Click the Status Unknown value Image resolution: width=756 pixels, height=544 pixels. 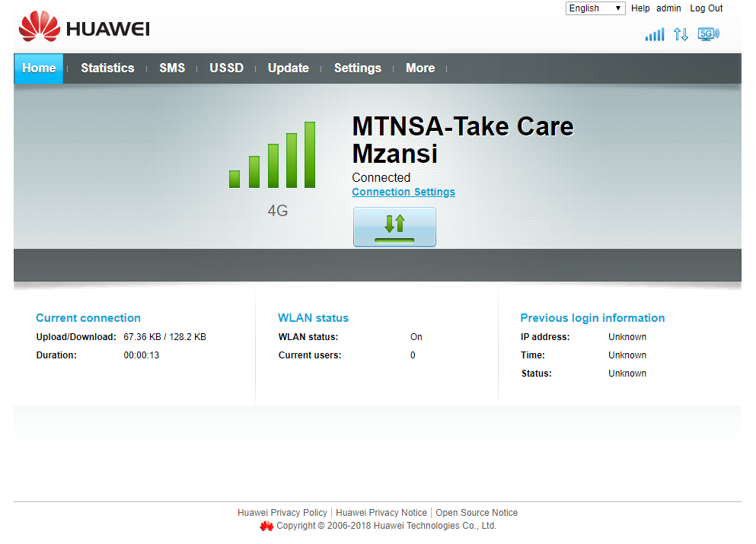click(x=627, y=374)
